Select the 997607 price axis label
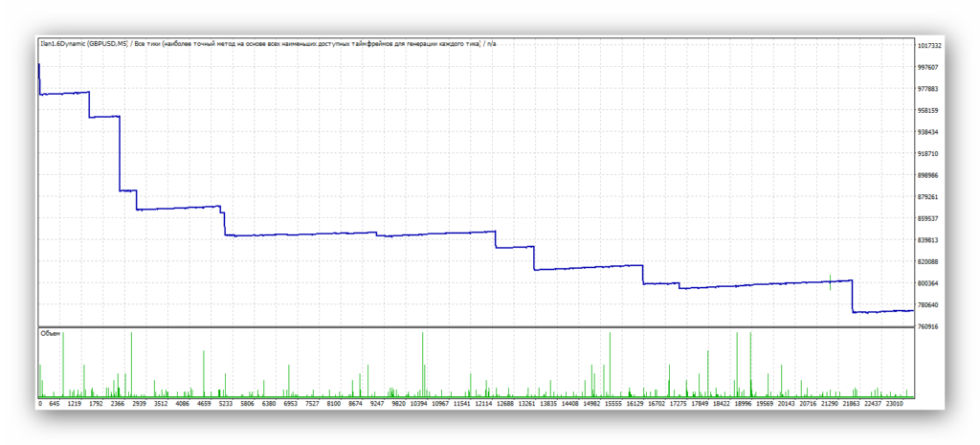Image resolution: width=980 pixels, height=445 pixels. (928, 67)
